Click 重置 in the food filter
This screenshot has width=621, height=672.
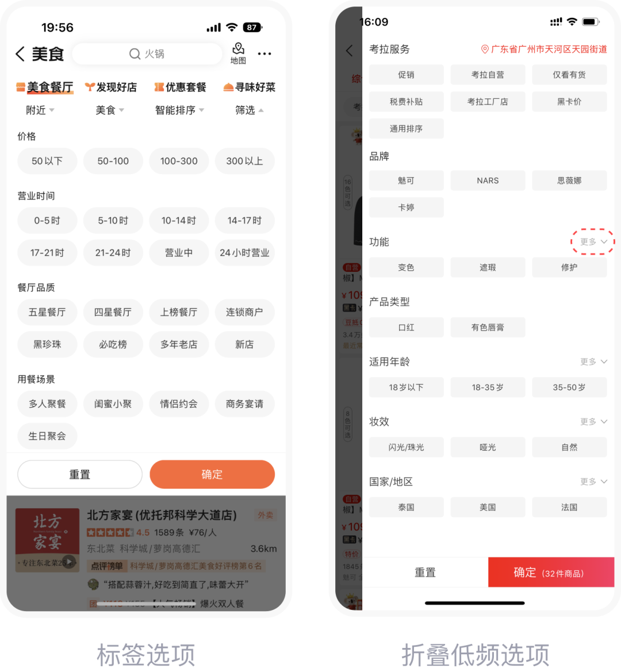pyautogui.click(x=80, y=474)
